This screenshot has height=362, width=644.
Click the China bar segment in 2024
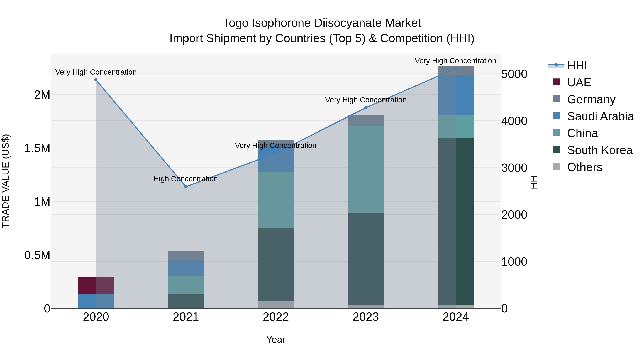[x=455, y=126]
